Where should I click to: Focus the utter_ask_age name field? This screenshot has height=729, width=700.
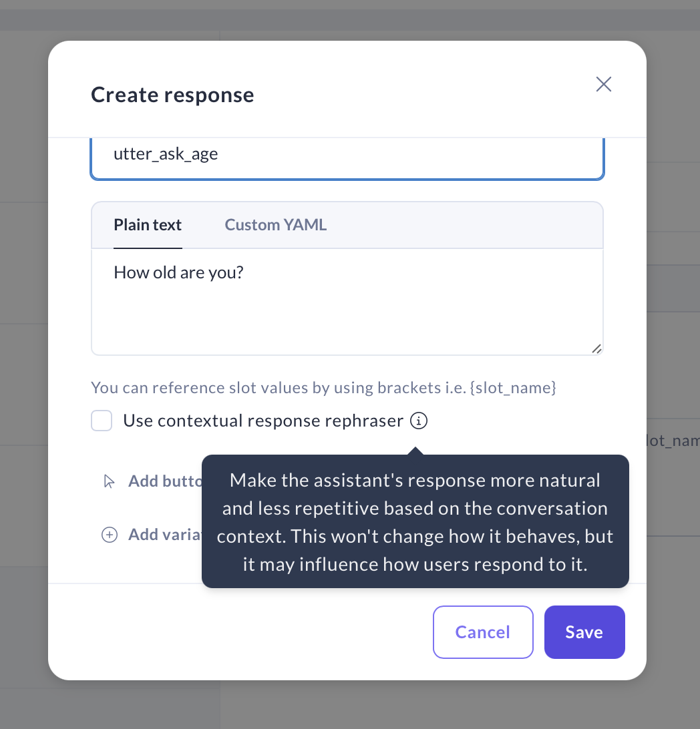coord(347,156)
